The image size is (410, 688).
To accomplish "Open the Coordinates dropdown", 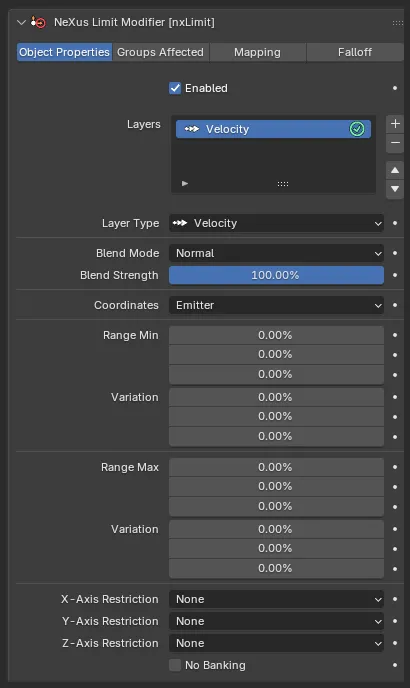I will pyautogui.click(x=276, y=305).
